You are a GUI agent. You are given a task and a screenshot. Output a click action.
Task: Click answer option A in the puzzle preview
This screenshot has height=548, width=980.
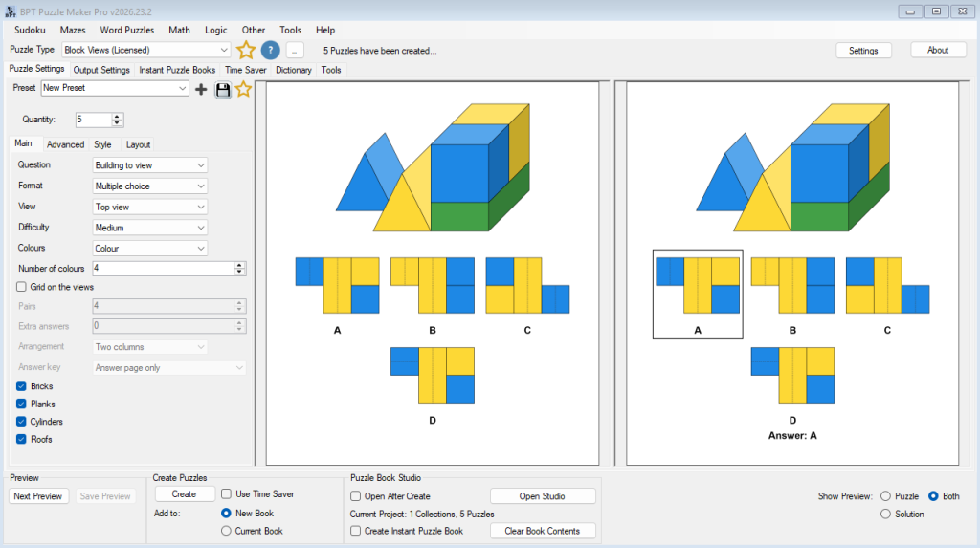click(x=338, y=286)
